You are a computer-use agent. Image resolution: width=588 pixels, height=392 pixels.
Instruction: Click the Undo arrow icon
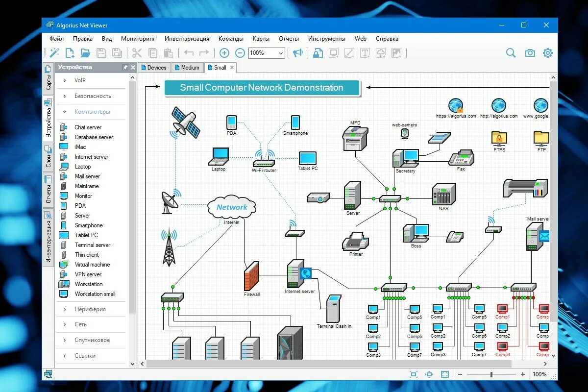189,53
